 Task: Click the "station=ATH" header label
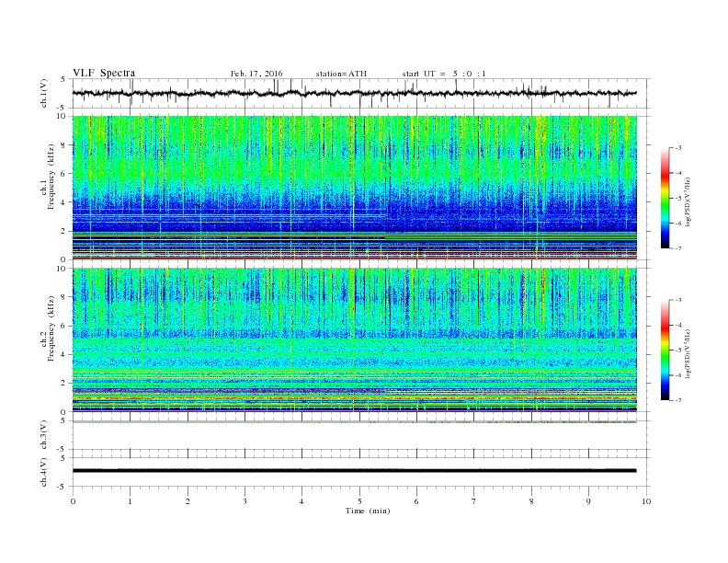(341, 74)
